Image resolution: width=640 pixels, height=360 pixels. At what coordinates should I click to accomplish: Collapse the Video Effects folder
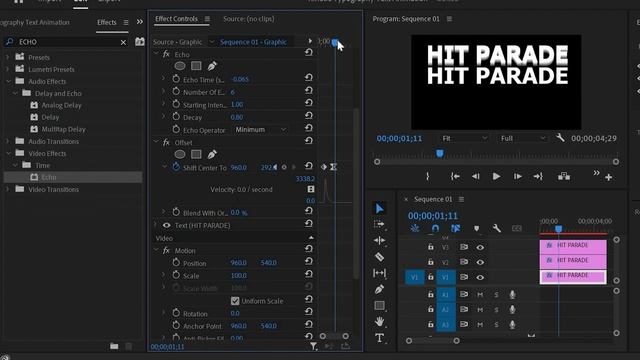8,153
